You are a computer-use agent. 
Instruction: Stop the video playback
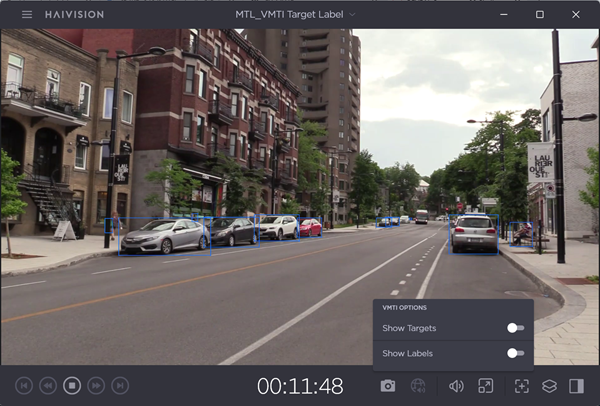tap(72, 385)
